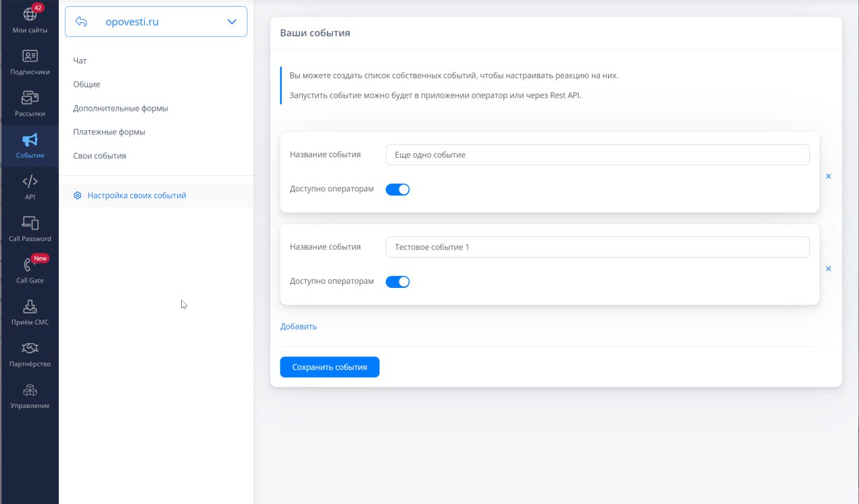Toggle operator access for Еще одно событие

(x=397, y=189)
